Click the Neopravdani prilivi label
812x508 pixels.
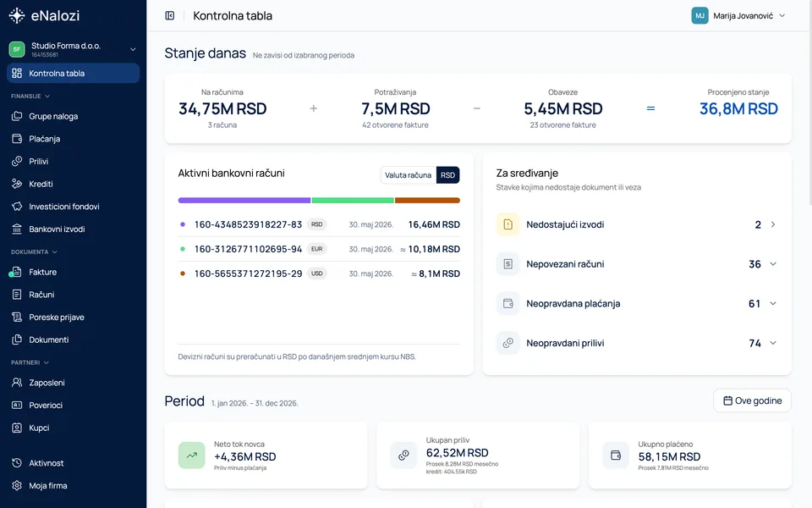coord(565,343)
